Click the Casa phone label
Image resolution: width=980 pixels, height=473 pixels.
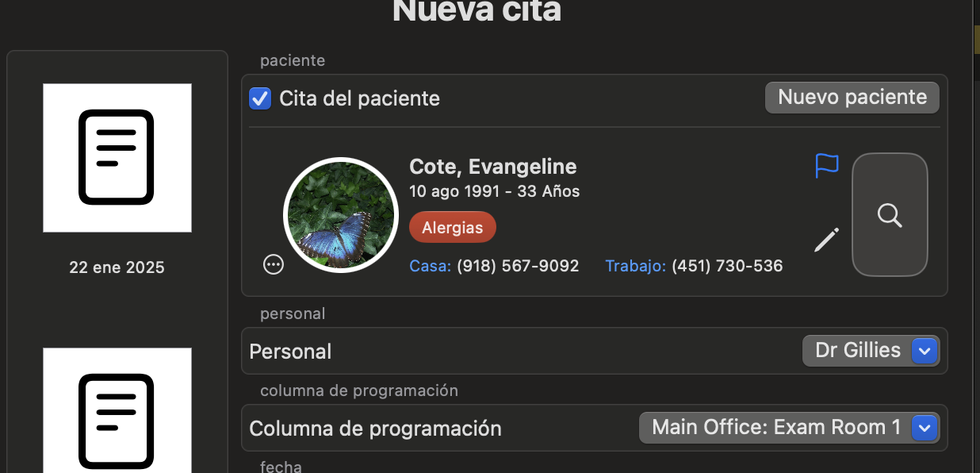coord(430,266)
